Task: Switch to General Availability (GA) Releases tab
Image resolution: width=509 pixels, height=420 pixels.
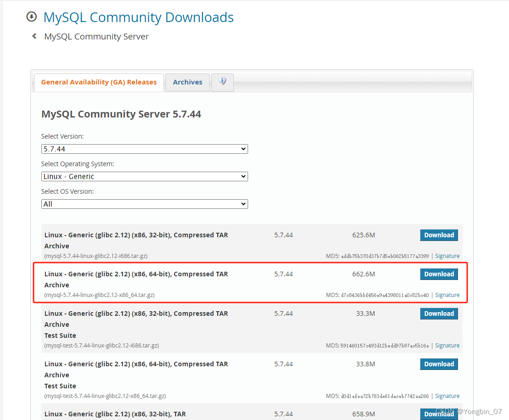Action: [x=99, y=82]
